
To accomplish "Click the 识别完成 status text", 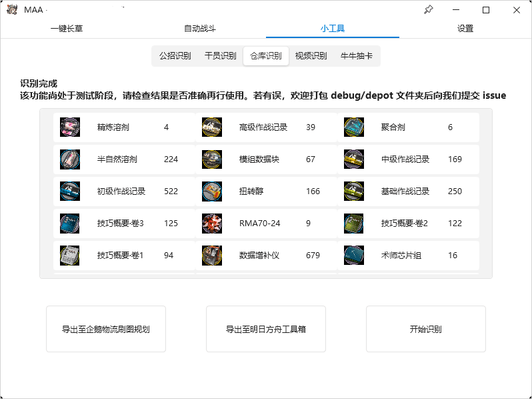I will (x=39, y=83).
